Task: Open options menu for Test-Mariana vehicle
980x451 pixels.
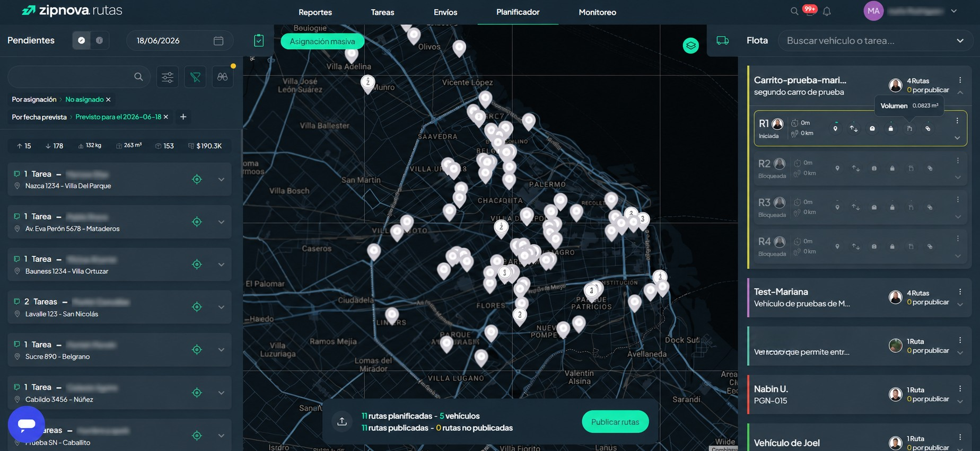Action: [960, 292]
